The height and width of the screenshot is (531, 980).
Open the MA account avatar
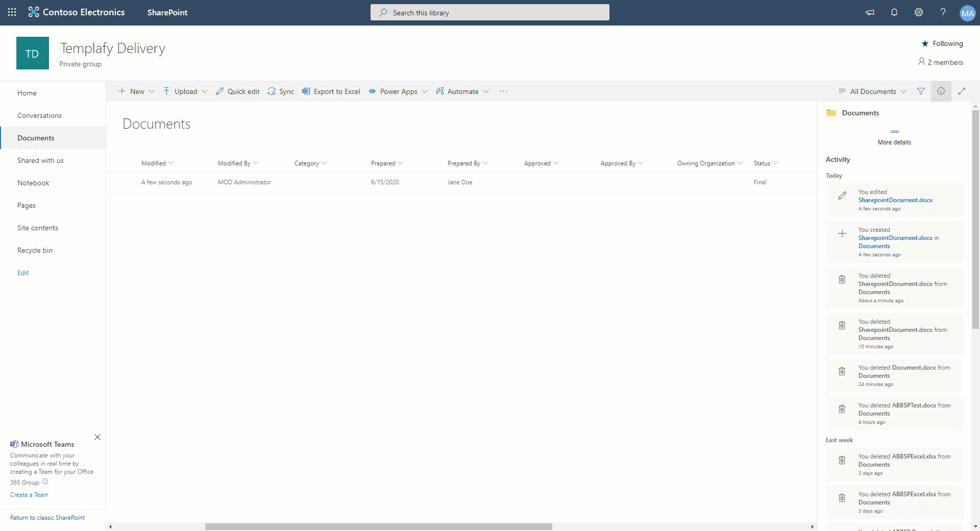(x=967, y=13)
